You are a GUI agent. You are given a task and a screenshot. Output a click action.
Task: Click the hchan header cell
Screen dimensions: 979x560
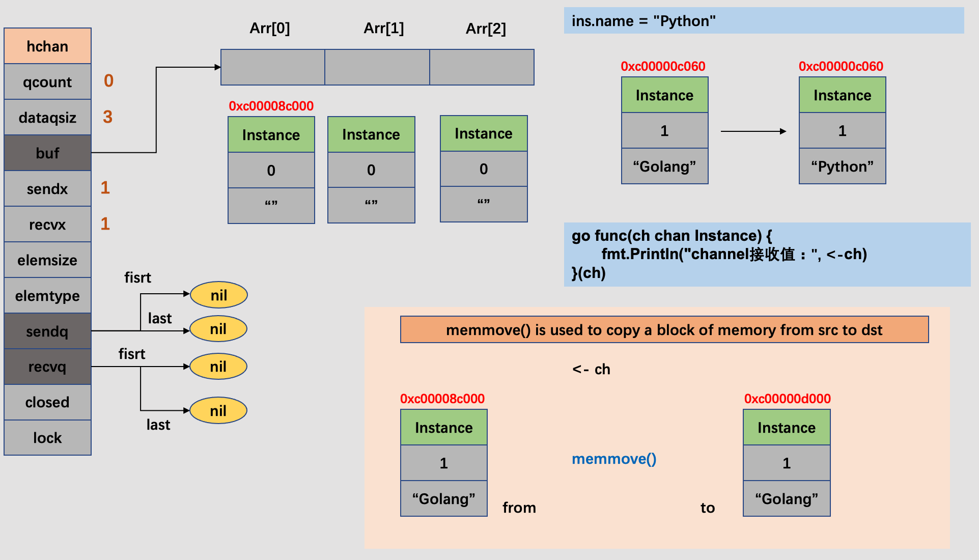coord(47,46)
